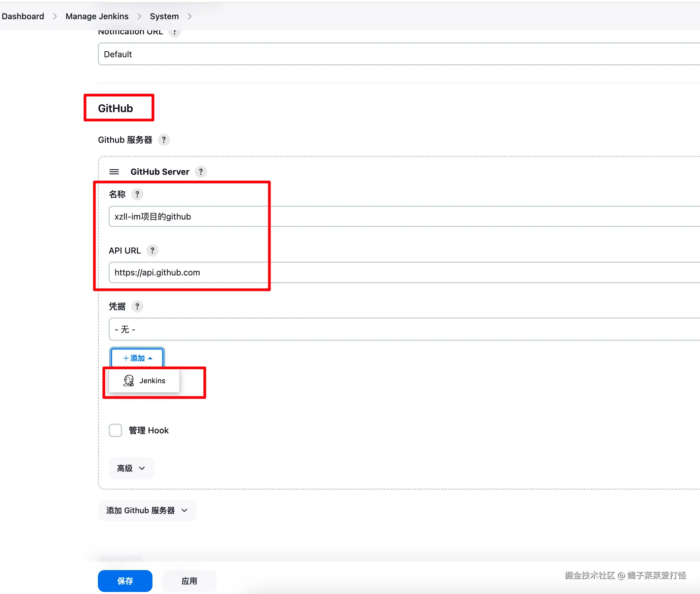Click the GitHub Server drag handle icon
The height and width of the screenshot is (594, 700).
click(114, 172)
